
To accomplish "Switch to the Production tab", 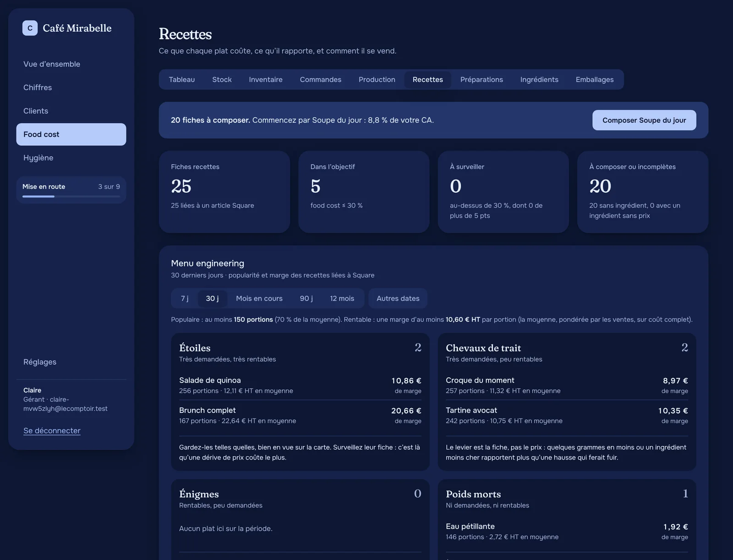I will [x=377, y=80].
